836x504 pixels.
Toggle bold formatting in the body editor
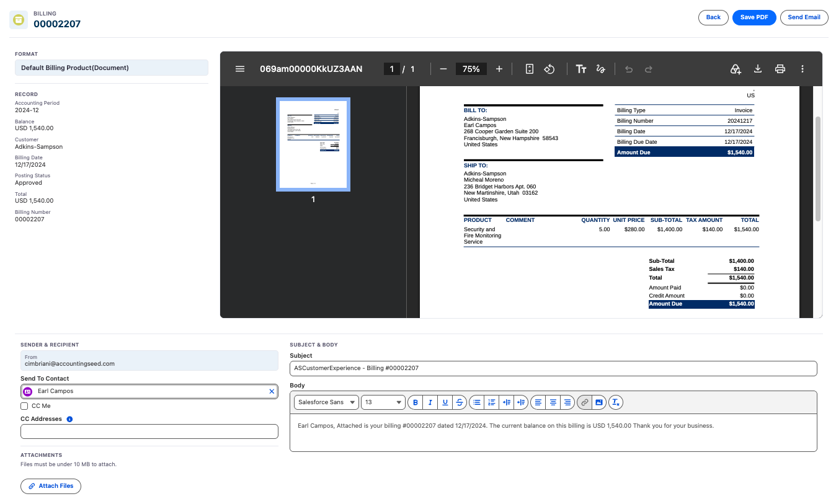pos(416,402)
